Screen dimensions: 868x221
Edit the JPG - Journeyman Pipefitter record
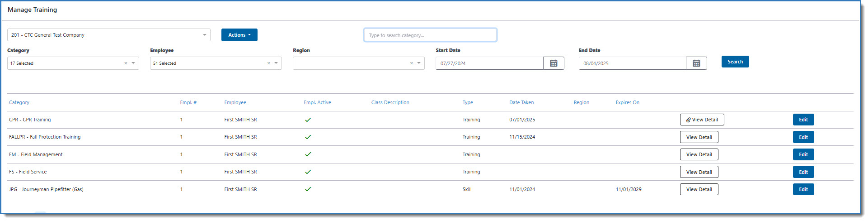click(803, 189)
